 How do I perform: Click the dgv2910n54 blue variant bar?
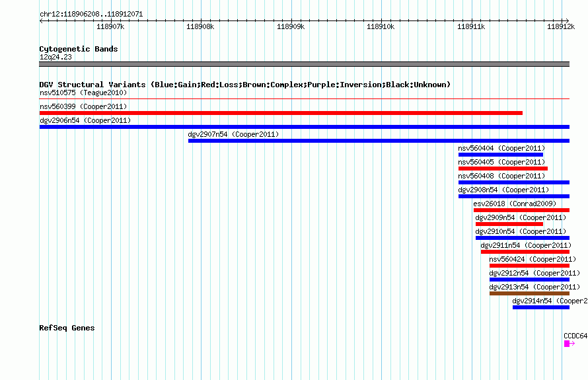(x=523, y=238)
